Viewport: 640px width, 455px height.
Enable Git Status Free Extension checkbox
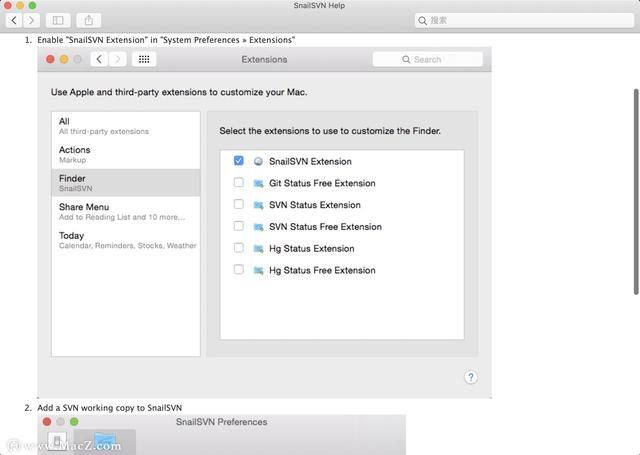(239, 182)
